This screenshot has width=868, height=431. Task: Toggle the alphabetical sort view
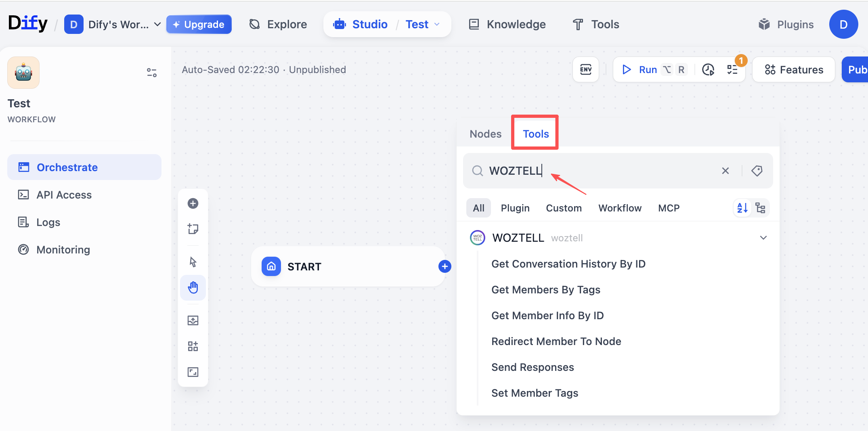tap(742, 208)
